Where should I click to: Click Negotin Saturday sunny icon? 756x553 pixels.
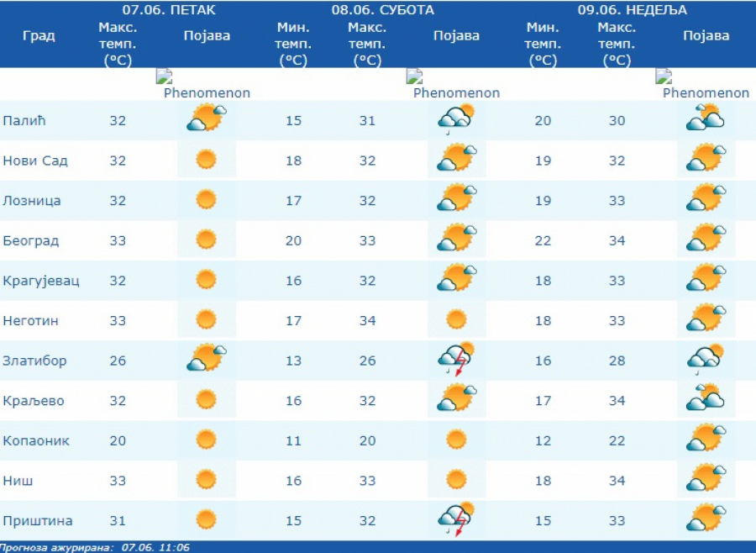[x=456, y=320]
